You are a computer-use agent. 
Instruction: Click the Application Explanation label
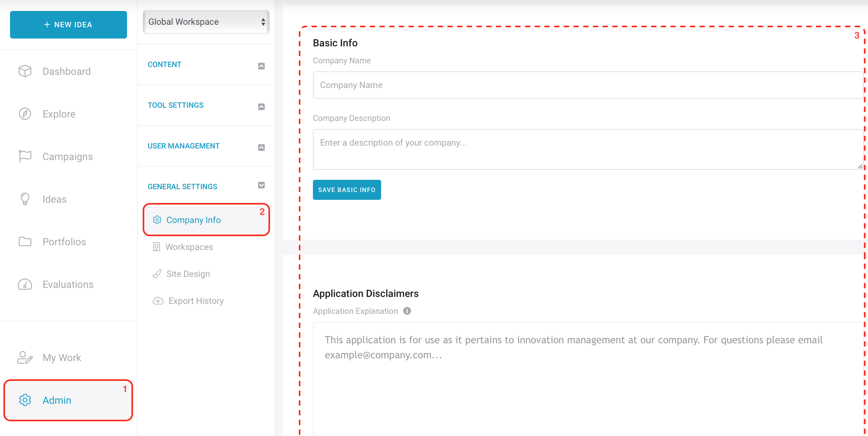[355, 311]
